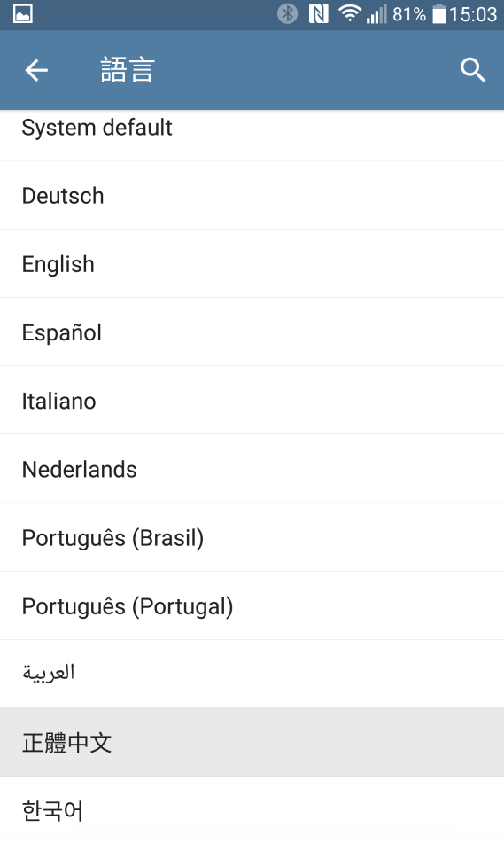This screenshot has width=504, height=843.
Task: Tap the battery status icon
Action: 439,14
